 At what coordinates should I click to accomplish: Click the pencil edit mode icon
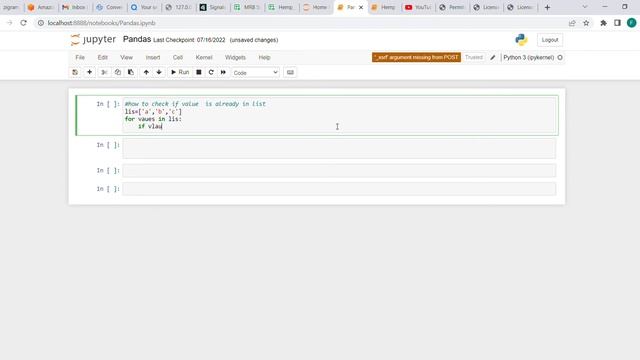[493, 58]
